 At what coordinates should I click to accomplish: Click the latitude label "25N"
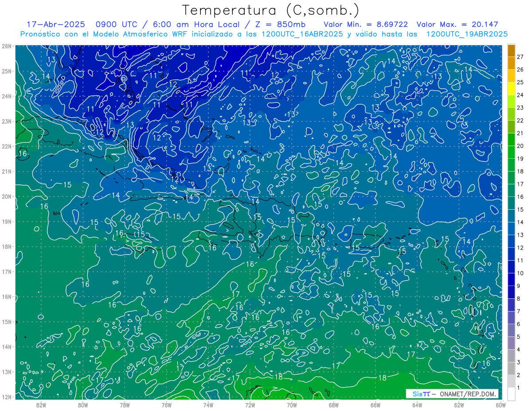pos(7,71)
